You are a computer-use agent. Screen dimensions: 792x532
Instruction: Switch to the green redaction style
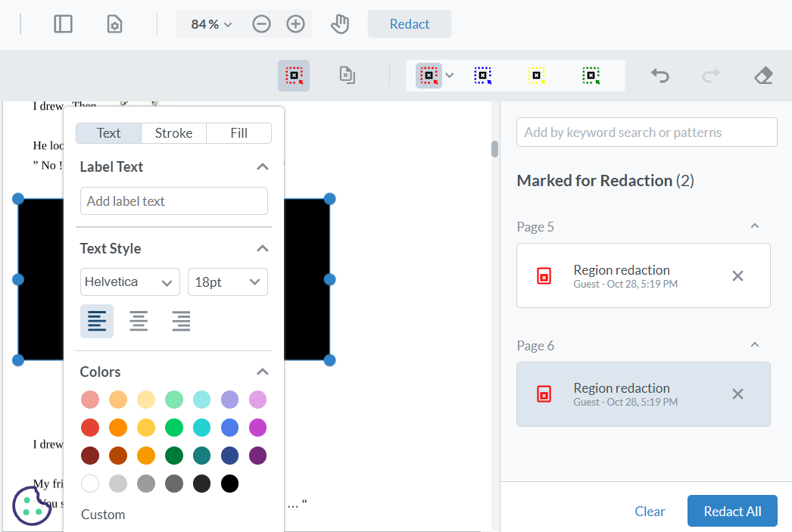tap(591, 75)
